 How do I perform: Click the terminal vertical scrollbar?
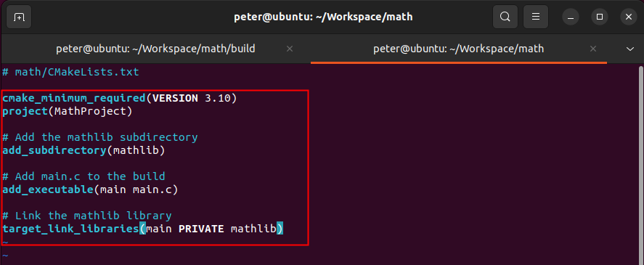point(641,164)
